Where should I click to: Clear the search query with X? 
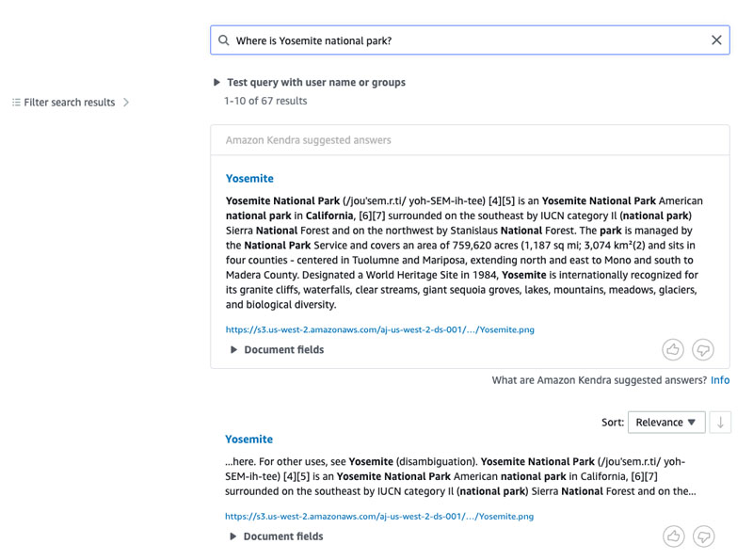716,40
